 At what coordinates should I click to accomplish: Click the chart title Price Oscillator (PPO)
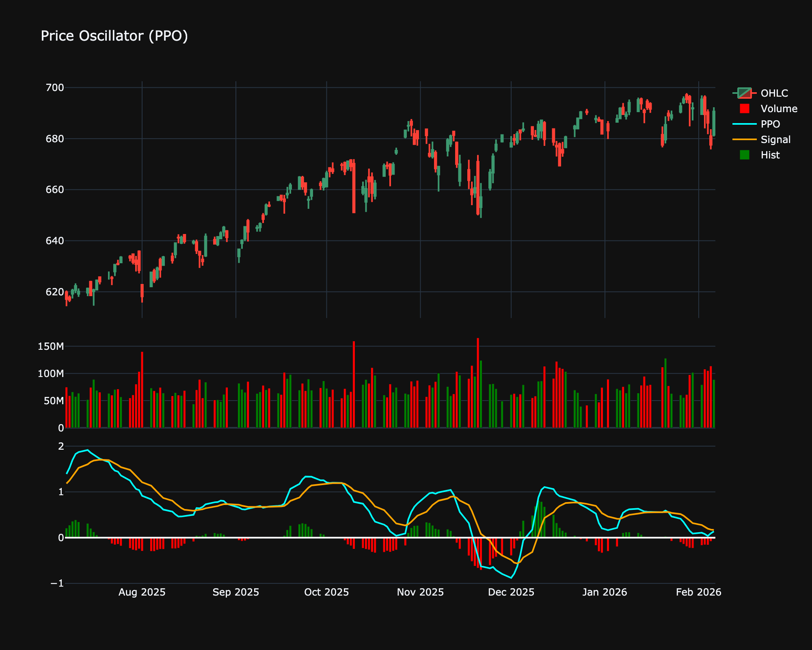pyautogui.click(x=114, y=36)
